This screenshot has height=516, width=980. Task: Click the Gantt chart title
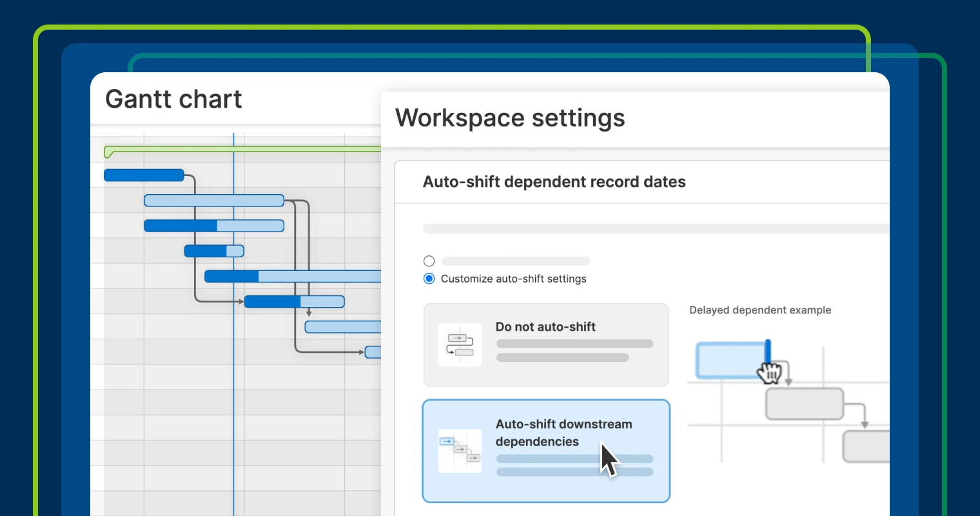[x=173, y=99]
